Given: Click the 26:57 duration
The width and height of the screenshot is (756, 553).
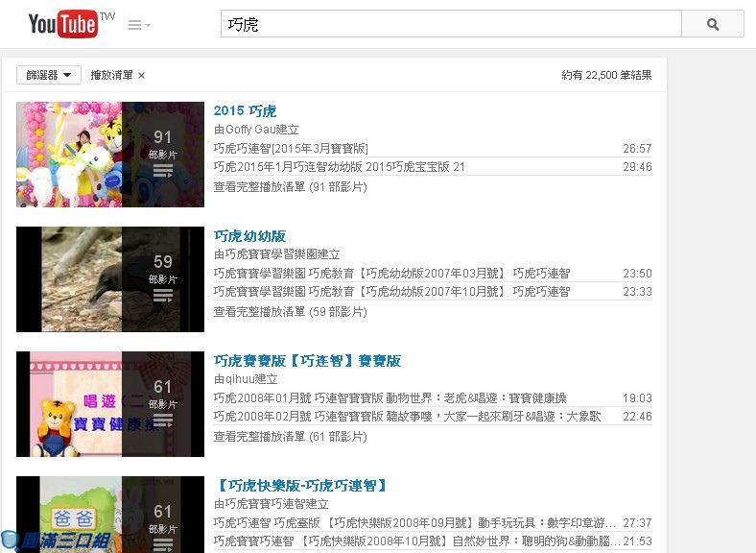Looking at the screenshot, I should coord(637,148).
